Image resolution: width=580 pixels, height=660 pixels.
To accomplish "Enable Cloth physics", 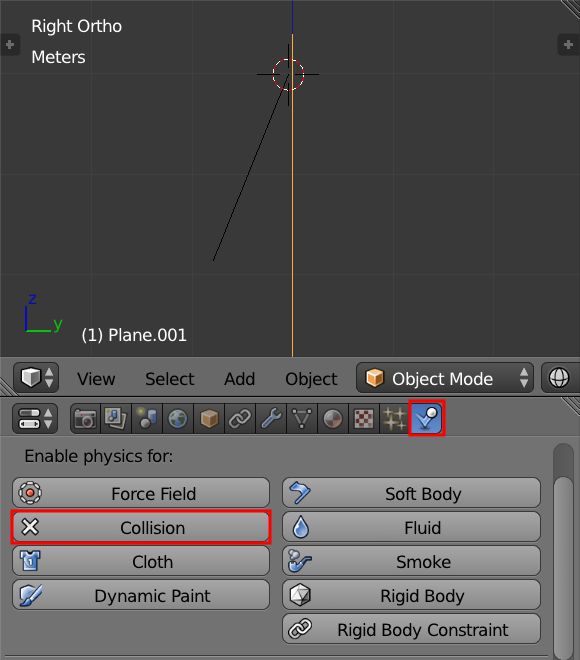I will pos(141,561).
